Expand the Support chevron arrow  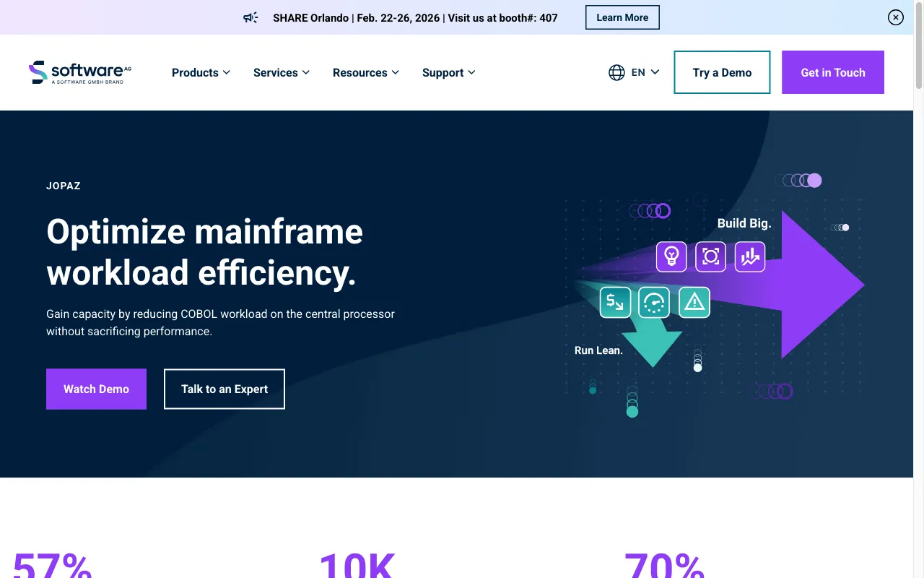coord(471,72)
